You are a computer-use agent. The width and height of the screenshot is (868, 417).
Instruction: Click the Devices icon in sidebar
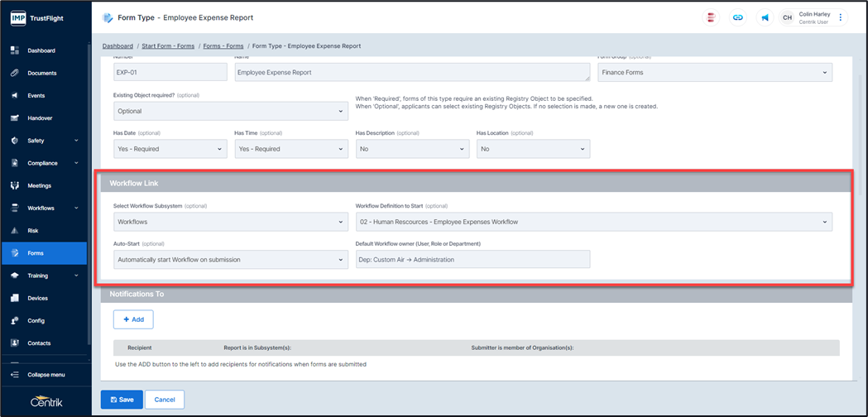click(15, 298)
